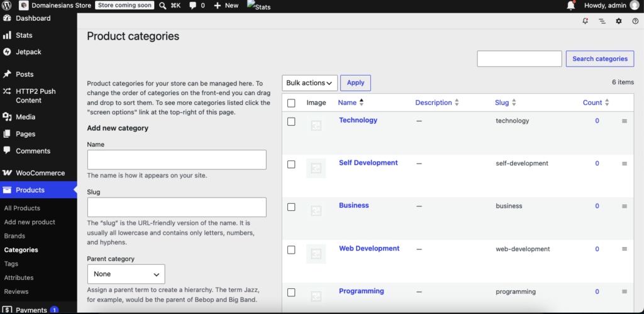The image size is (644, 314).
Task: Focus the category search input field
Action: (x=519, y=59)
